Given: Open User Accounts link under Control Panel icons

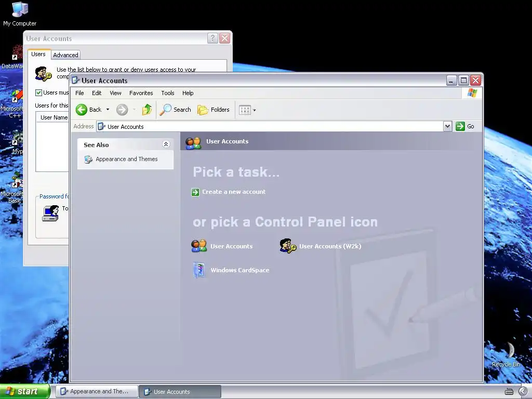Looking at the screenshot, I should click(231, 246).
